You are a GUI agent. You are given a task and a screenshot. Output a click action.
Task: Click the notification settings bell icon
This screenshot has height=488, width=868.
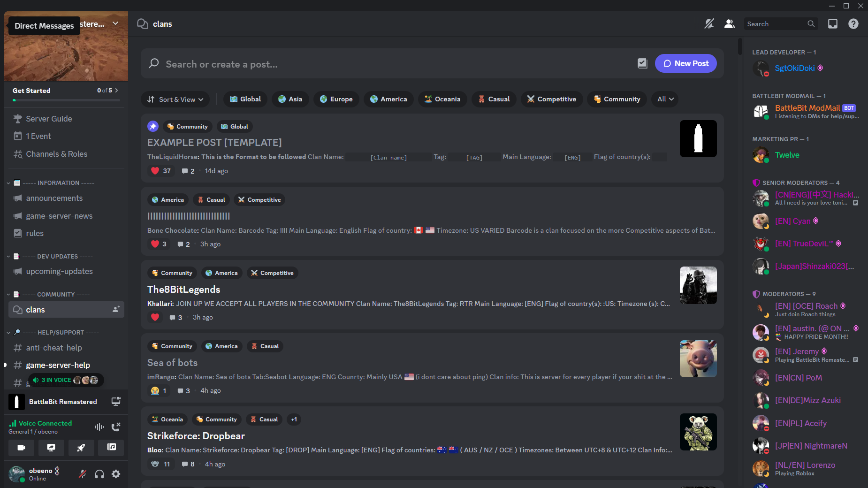click(709, 24)
